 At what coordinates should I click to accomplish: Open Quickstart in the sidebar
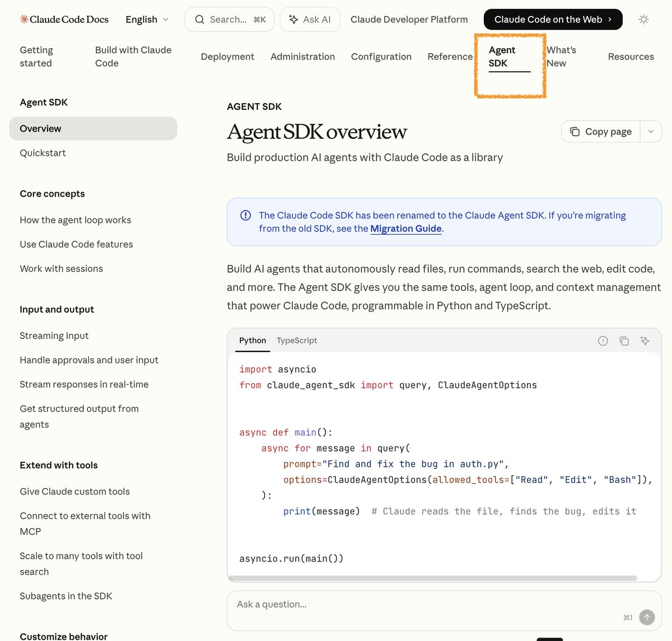(x=43, y=153)
